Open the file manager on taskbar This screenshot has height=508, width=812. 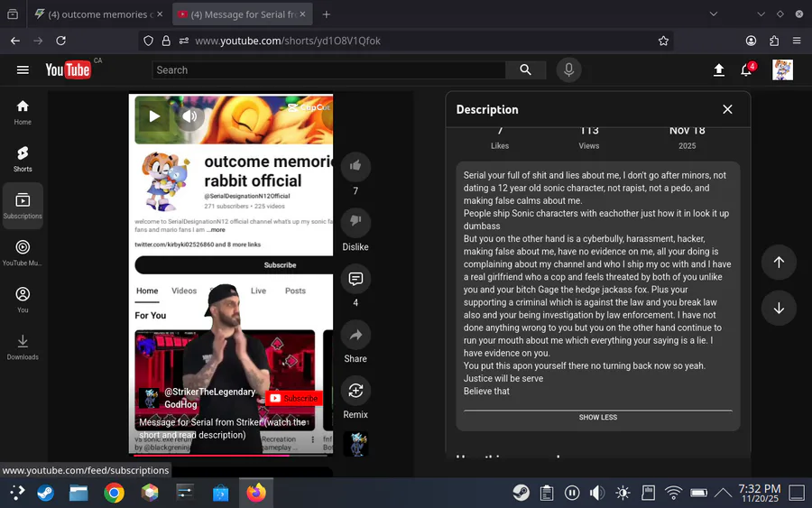click(x=78, y=493)
